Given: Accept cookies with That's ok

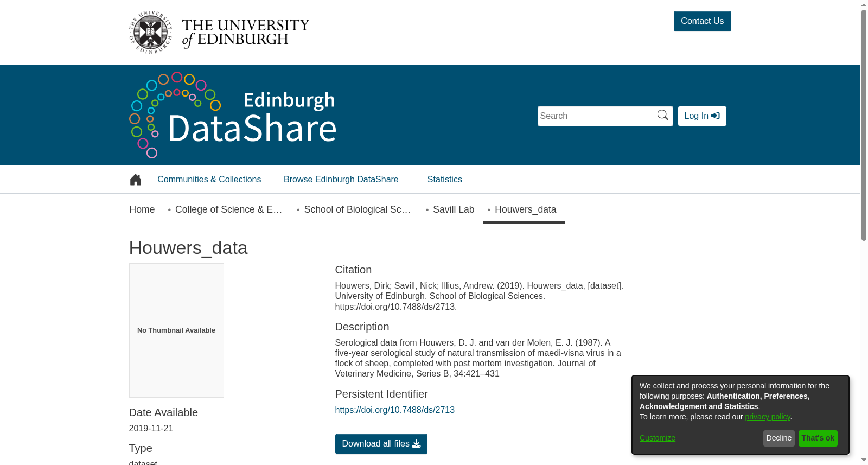Looking at the screenshot, I should [x=818, y=438].
